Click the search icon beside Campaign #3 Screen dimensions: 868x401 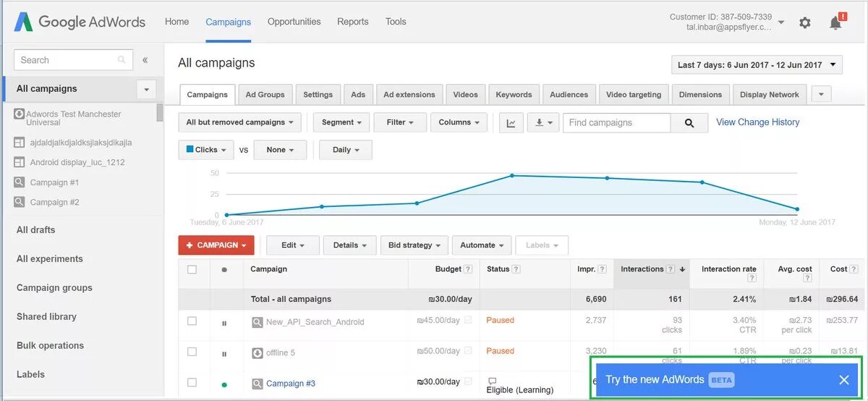(x=257, y=384)
